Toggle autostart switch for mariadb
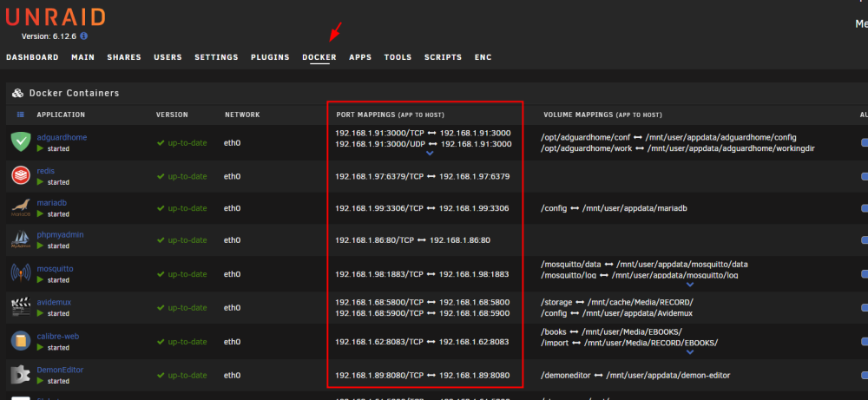Viewport: 868px width, 400px height. tap(865, 208)
